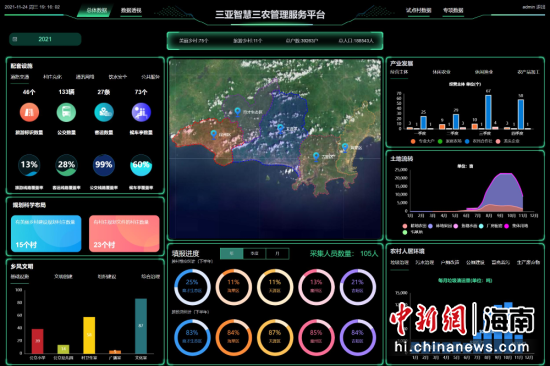Select the highlighted year button in 填报进度 panel
Image resolution: width=550 pixels, height=366 pixels.
point(232,253)
